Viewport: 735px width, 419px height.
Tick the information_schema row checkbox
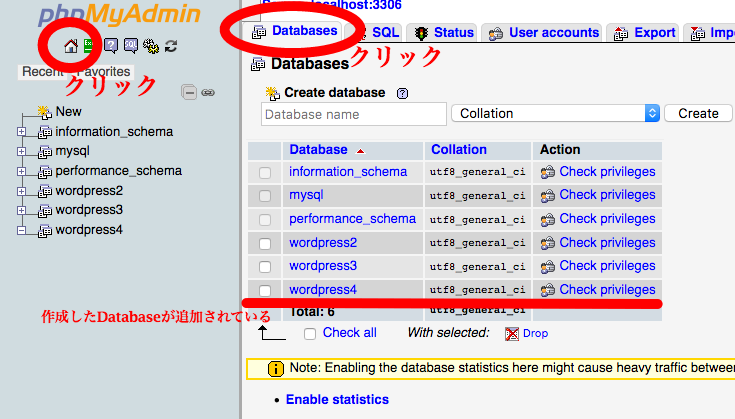pos(265,172)
